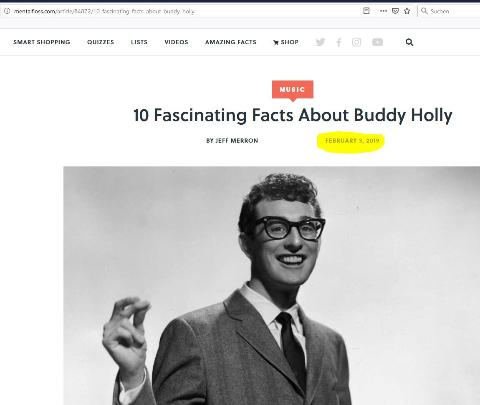Open author Jeff Merron's page

pyautogui.click(x=232, y=141)
